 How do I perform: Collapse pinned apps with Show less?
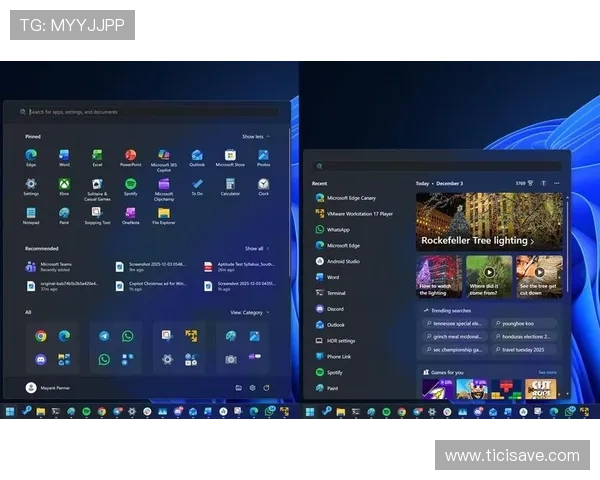click(x=256, y=137)
